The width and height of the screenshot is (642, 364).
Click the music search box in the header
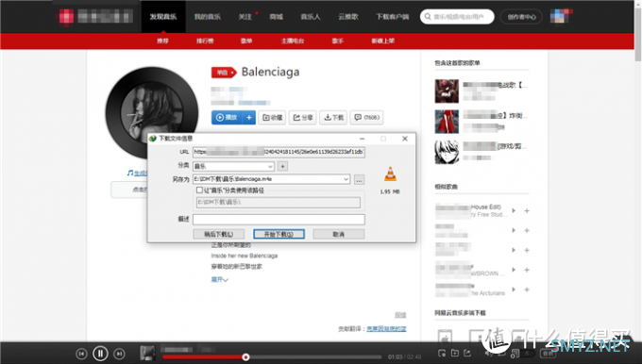[x=457, y=17]
